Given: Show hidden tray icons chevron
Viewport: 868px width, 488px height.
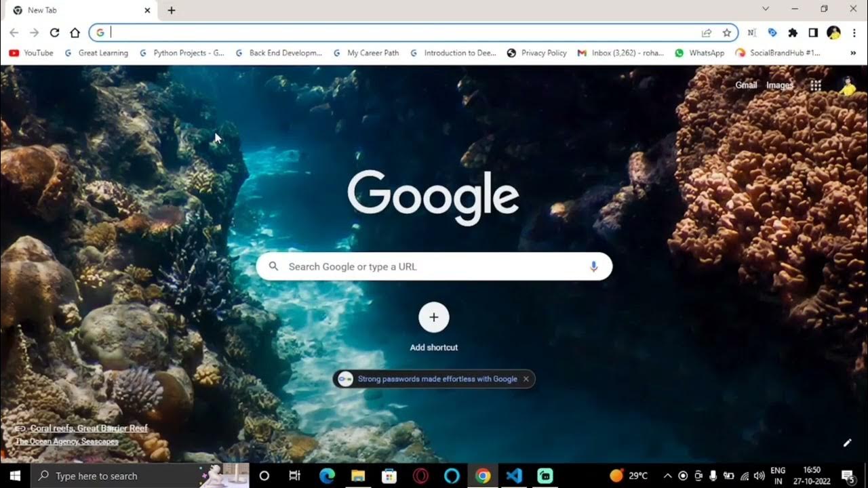Looking at the screenshot, I should [667, 476].
